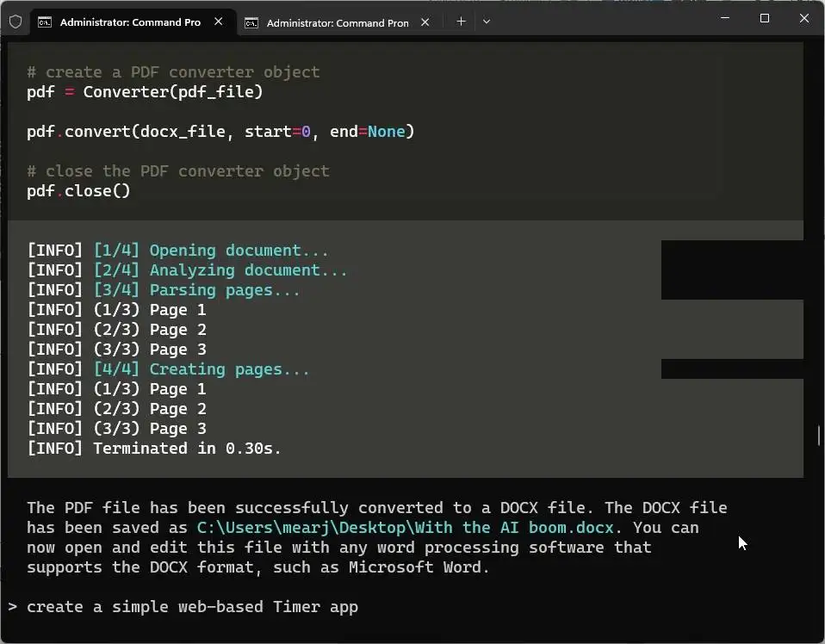Maximize the terminal window
825x644 pixels.
765,18
